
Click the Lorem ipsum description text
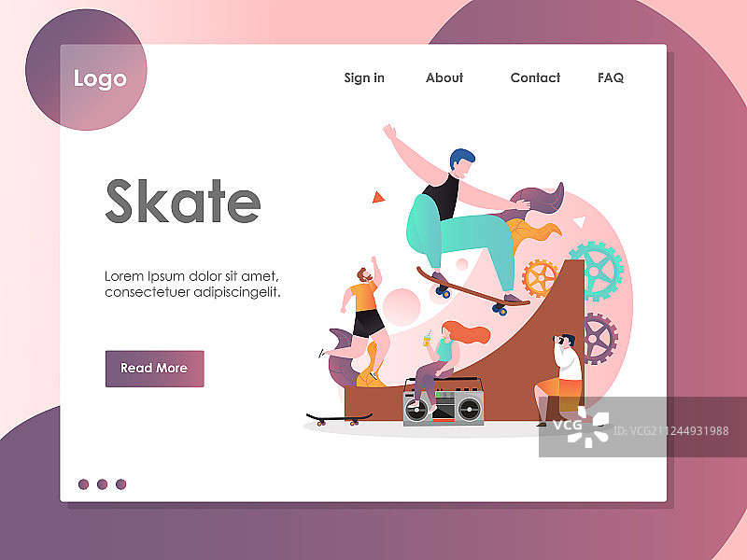point(192,284)
